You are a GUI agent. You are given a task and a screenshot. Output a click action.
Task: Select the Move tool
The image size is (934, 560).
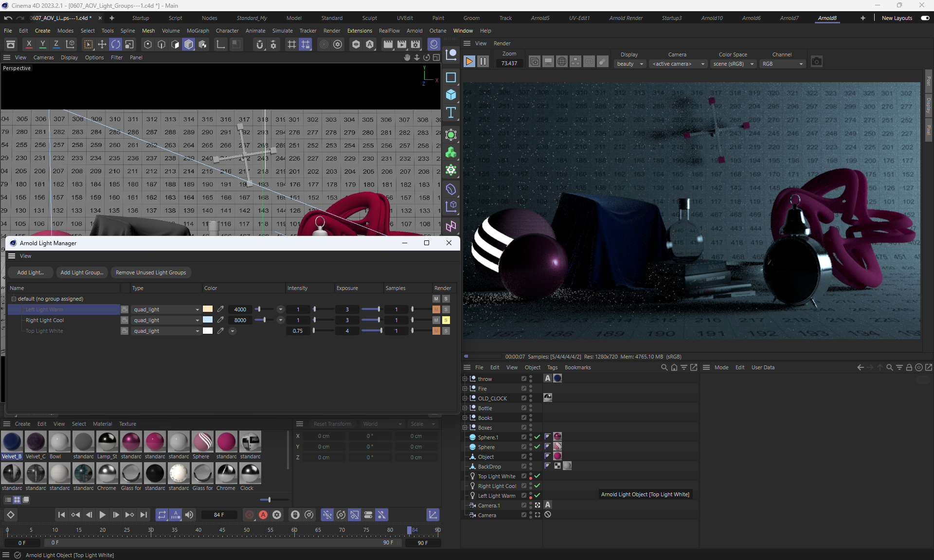pos(102,45)
